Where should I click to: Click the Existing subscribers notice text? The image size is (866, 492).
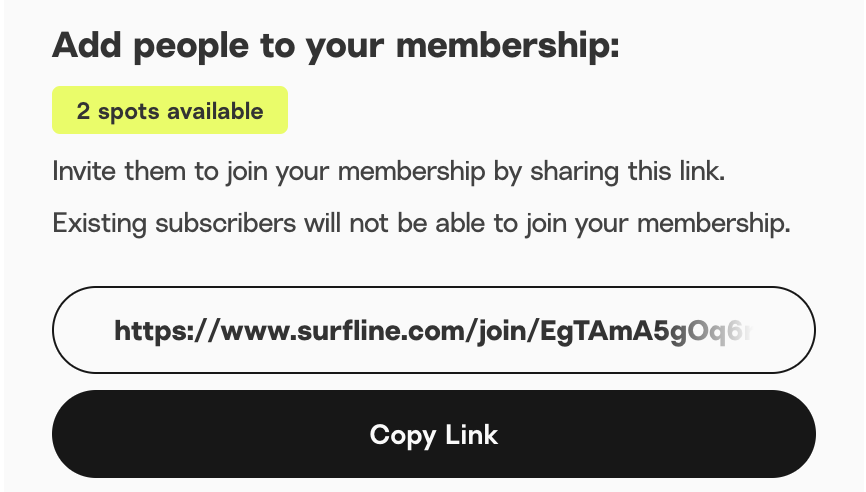tap(421, 224)
